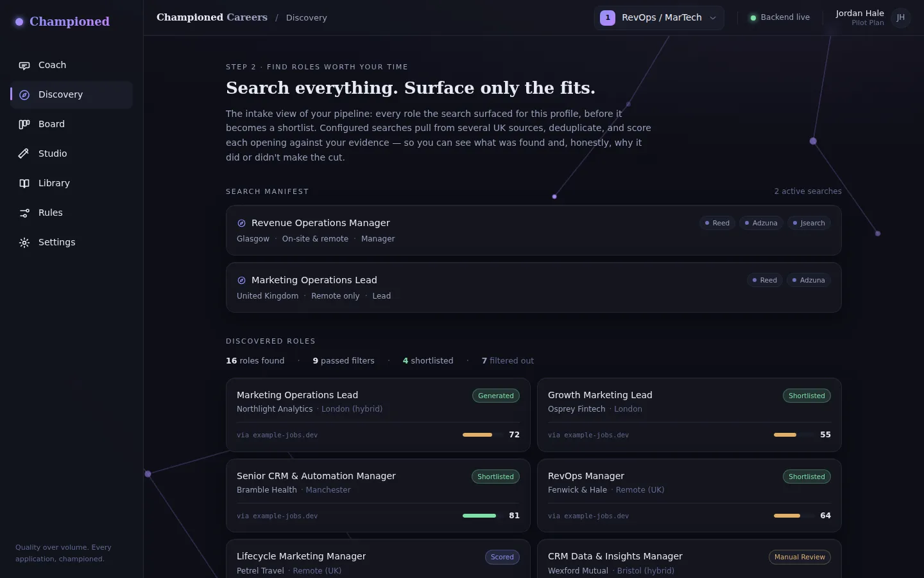
Task: Click the '7 filtered out' stat
Action: [x=508, y=361]
